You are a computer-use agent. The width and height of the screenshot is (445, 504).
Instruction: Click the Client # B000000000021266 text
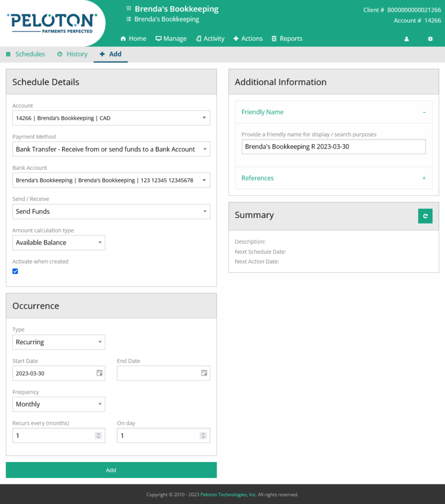(402, 10)
